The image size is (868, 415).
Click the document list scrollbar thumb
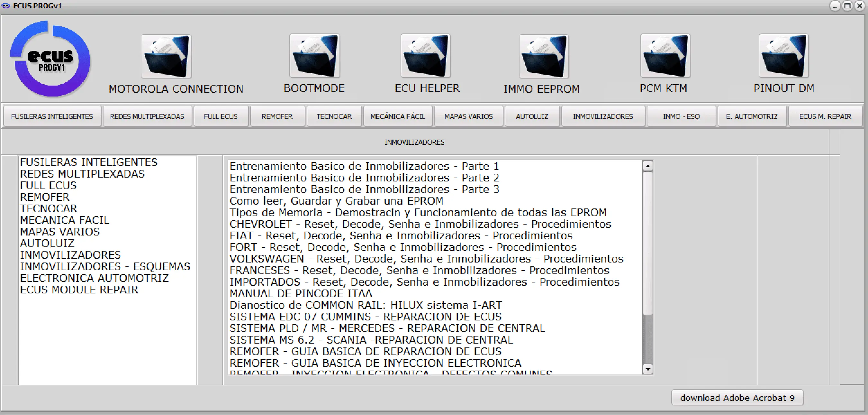tap(647, 243)
